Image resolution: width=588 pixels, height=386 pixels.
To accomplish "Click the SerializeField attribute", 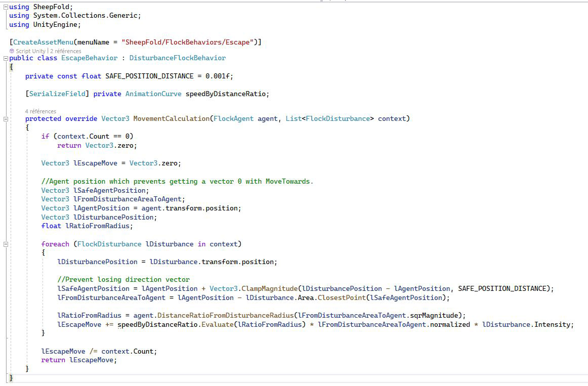I will (57, 94).
